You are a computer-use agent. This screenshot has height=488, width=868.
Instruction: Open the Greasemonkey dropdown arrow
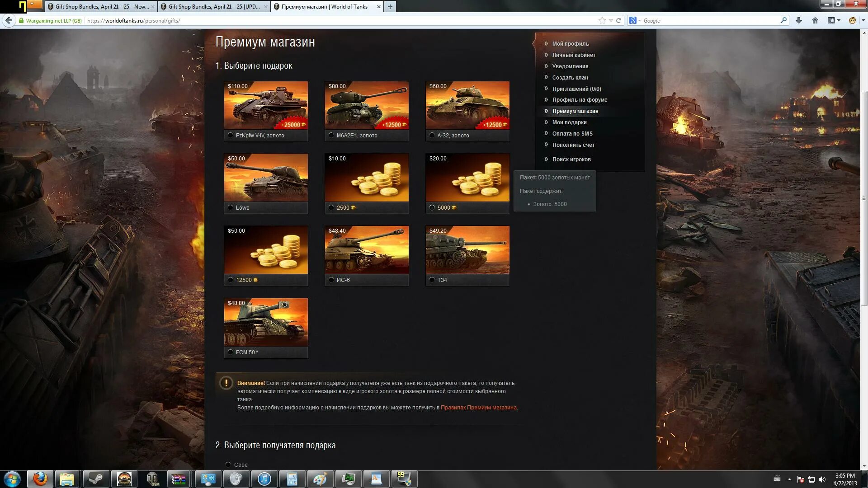pyautogui.click(x=863, y=20)
